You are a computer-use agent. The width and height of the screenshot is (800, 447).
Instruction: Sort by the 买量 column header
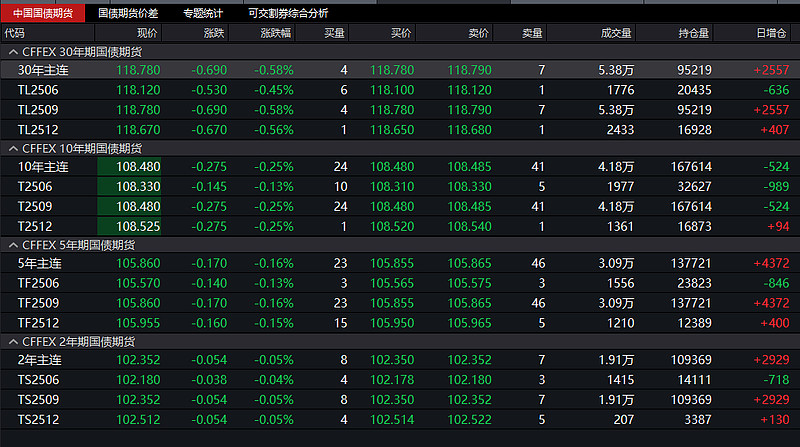[322, 33]
